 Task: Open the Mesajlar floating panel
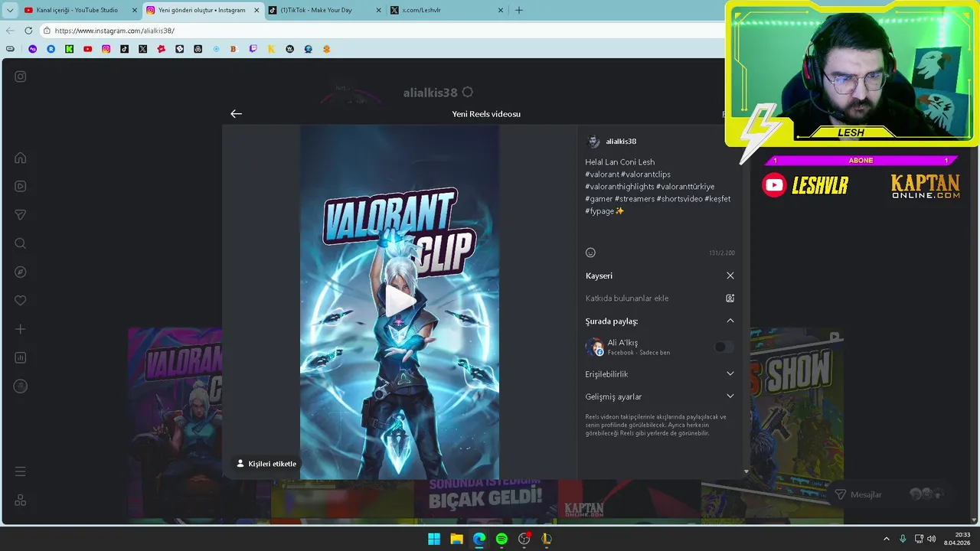pos(893,494)
